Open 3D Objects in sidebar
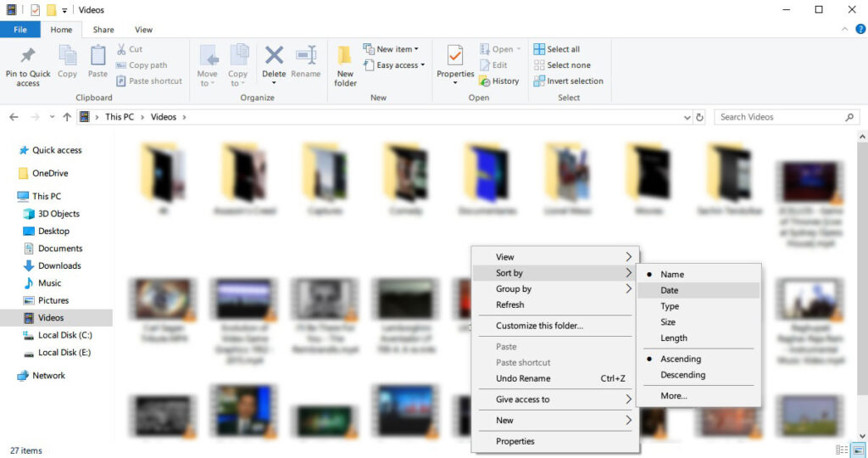Image resolution: width=868 pixels, height=458 pixels. (x=52, y=214)
